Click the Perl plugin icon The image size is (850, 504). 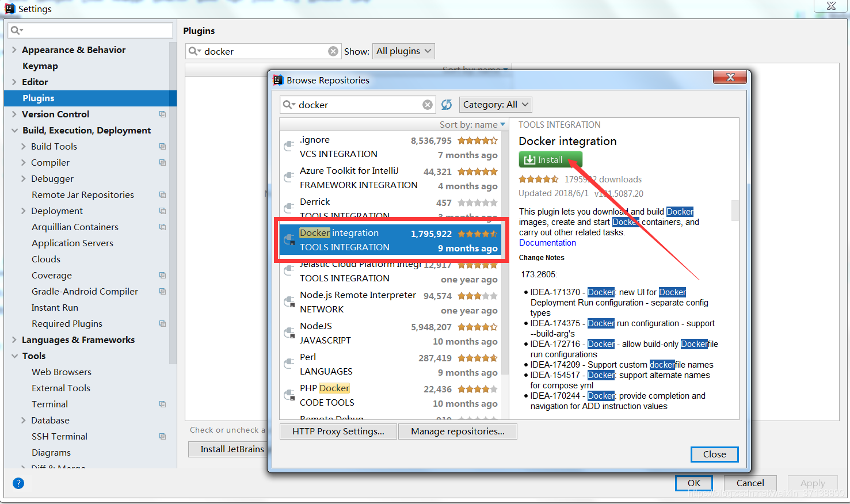pyautogui.click(x=289, y=364)
